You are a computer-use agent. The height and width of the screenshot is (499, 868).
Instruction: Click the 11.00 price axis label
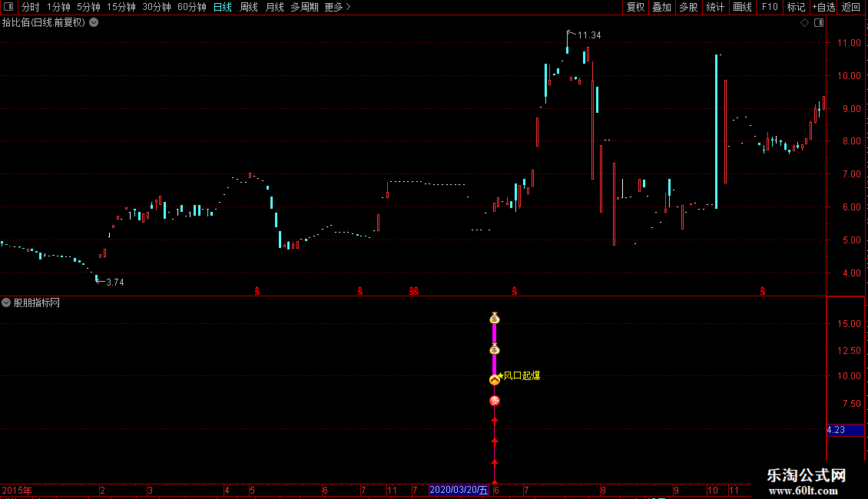(849, 42)
